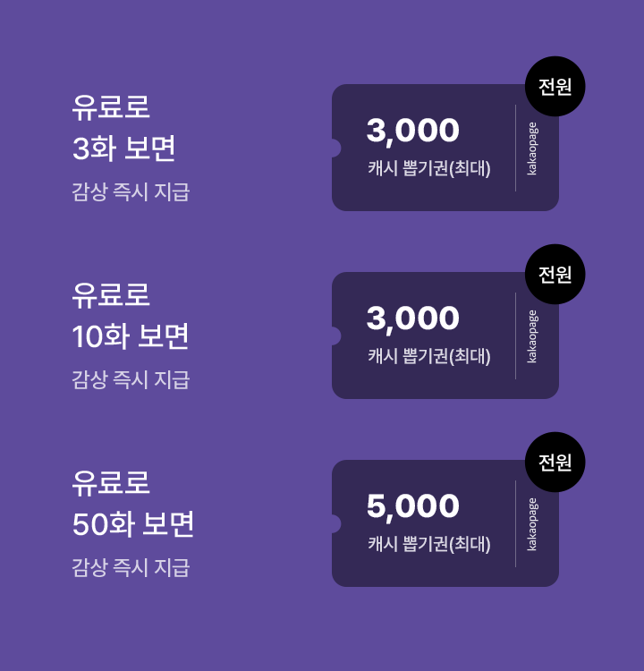
Task: Click the kakaopage logo on the 3화 coupon
Action: 532,149
